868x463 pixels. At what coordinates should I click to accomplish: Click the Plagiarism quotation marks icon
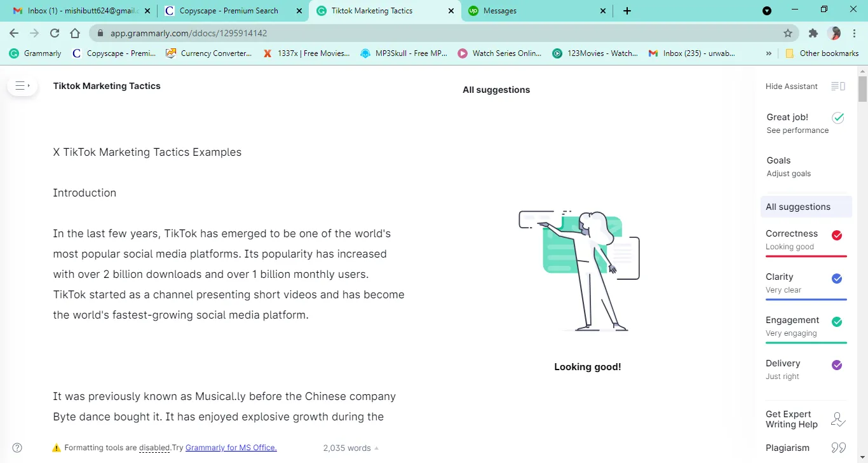[x=838, y=448]
